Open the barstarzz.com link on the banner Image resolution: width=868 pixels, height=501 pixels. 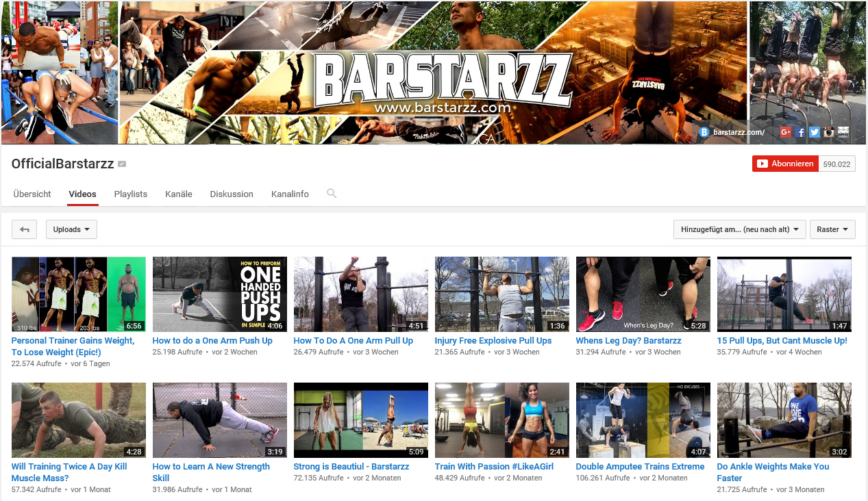pos(739,132)
